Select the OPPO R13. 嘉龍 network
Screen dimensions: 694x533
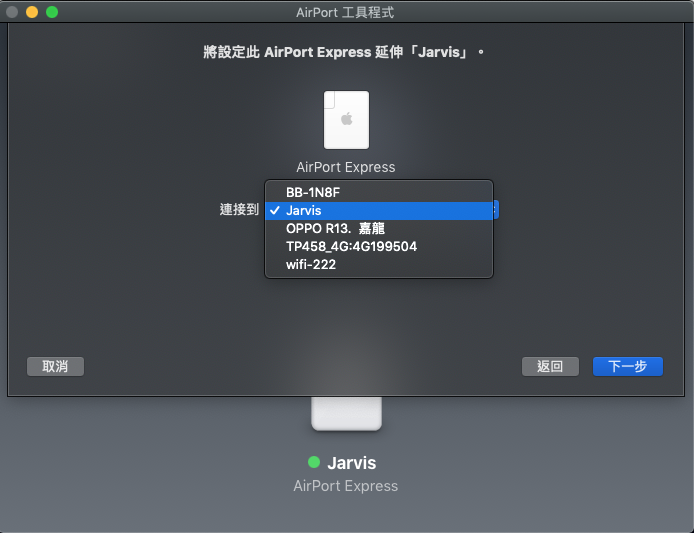pos(378,228)
